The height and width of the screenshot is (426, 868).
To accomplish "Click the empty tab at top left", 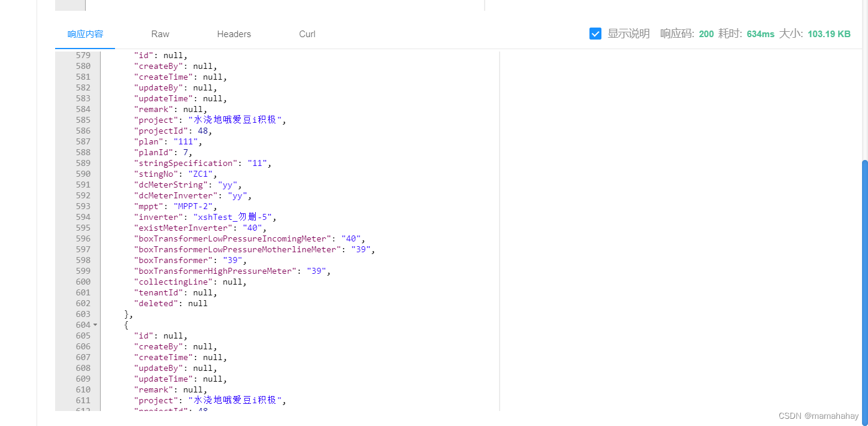I will click(69, 5).
